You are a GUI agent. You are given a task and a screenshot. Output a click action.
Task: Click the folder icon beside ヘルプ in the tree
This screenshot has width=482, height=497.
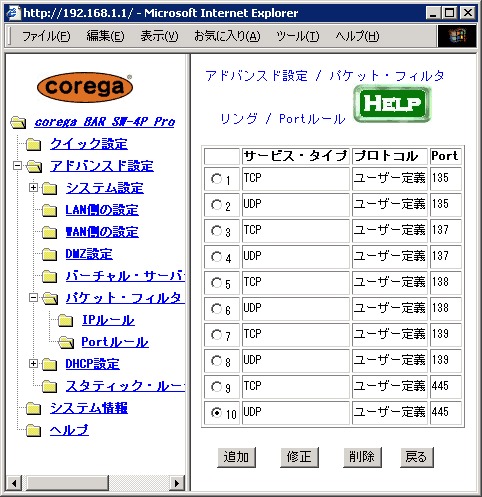click(34, 430)
